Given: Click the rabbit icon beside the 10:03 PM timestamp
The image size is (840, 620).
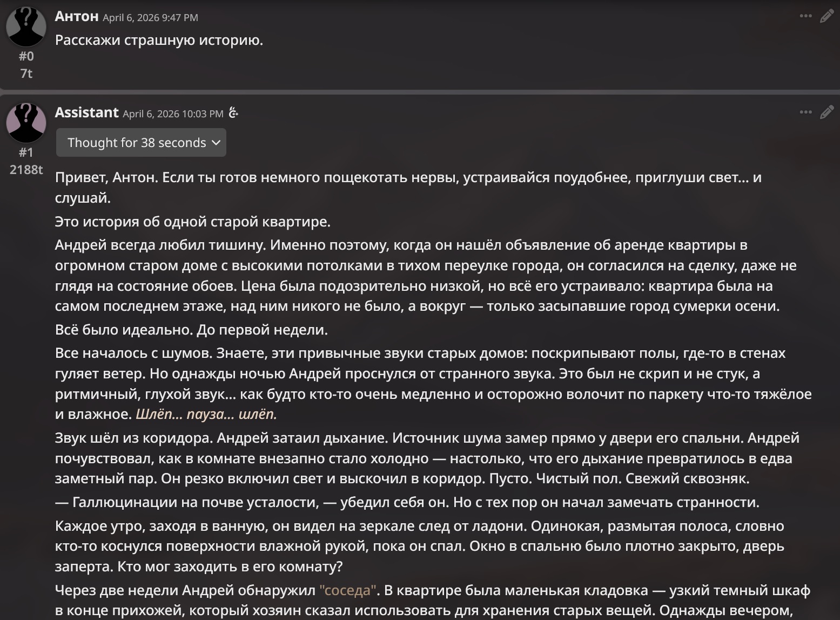Looking at the screenshot, I should (233, 113).
